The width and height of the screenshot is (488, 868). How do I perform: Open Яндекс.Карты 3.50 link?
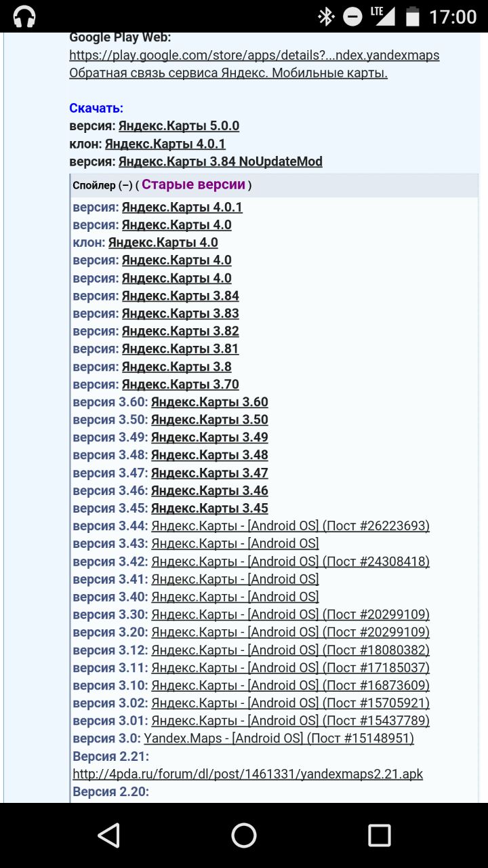tap(209, 420)
